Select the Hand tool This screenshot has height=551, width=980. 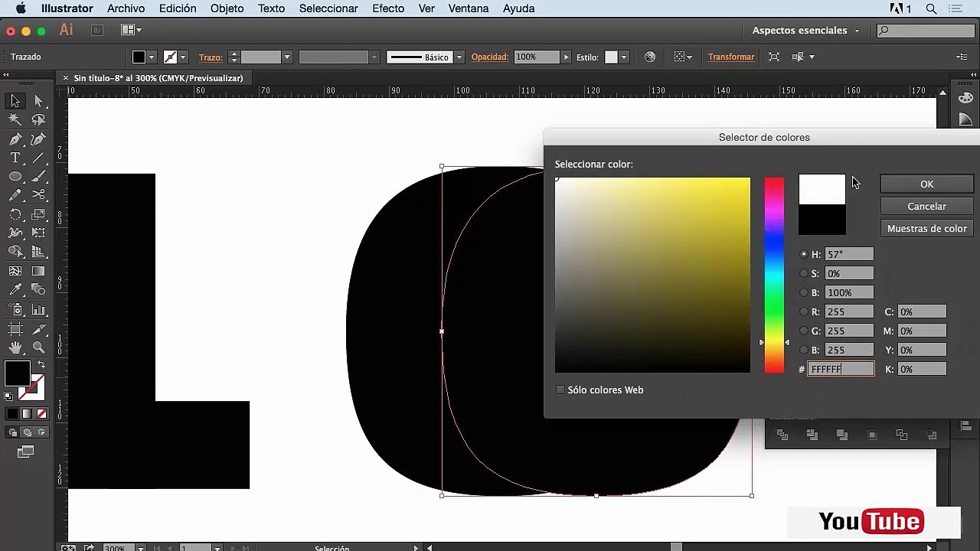pos(15,347)
